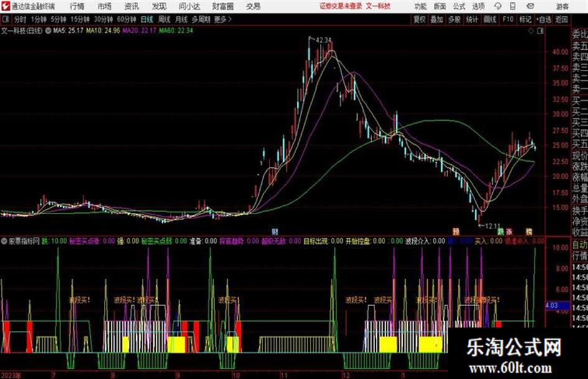
Task: Select the 月线 monthly period tab
Action: pyautogui.click(x=181, y=19)
